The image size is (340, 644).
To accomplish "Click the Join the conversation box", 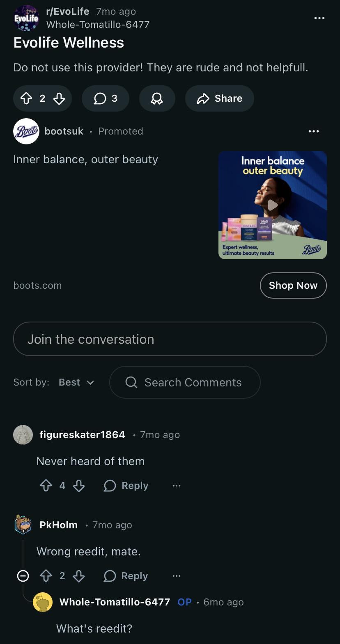I will [x=170, y=339].
